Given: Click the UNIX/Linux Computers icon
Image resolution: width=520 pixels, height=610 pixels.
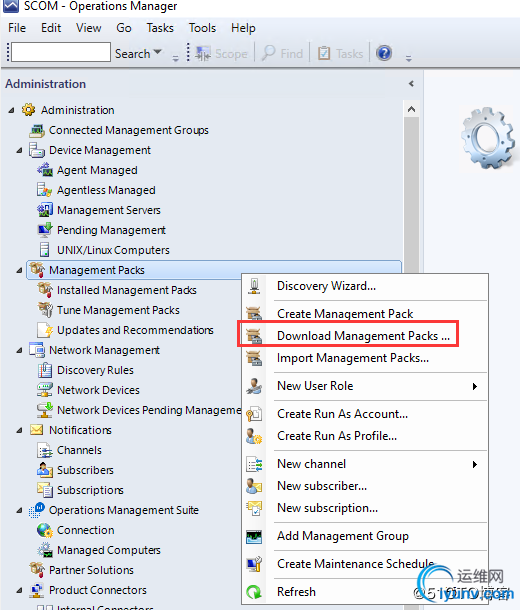Looking at the screenshot, I should tap(45, 250).
